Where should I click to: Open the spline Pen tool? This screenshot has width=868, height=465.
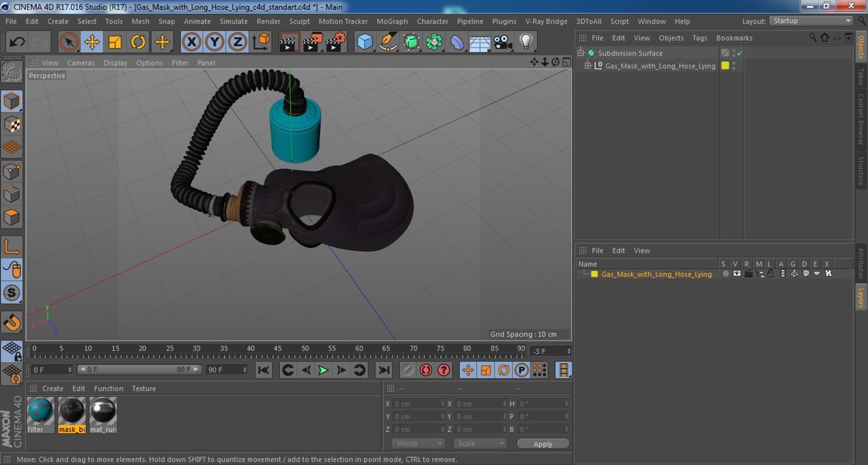388,42
